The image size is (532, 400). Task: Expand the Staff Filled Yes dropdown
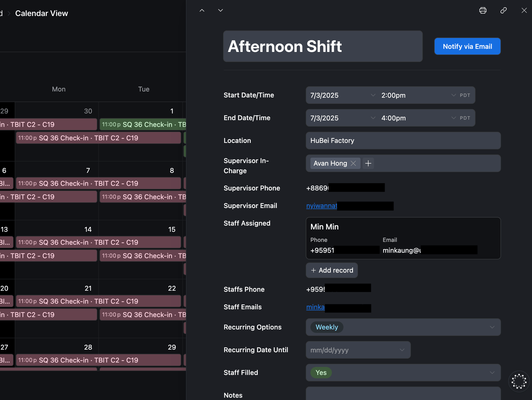pos(403,373)
